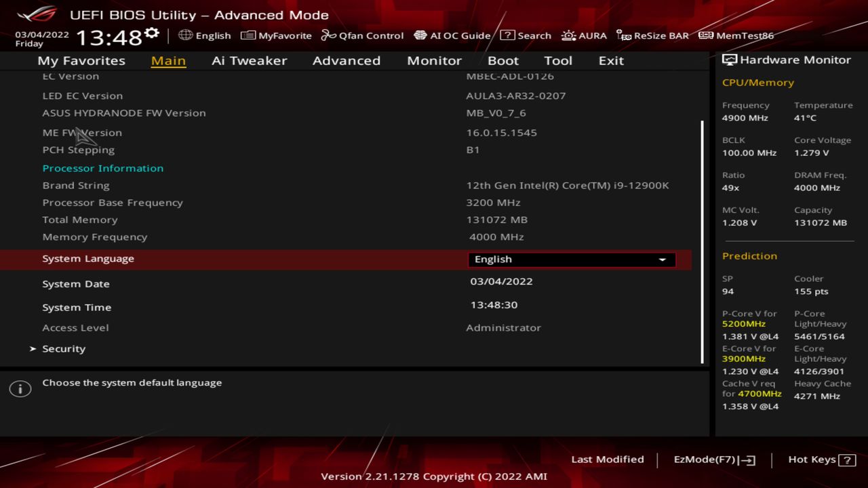Click the Hardware Monitor screen icon

click(x=730, y=60)
